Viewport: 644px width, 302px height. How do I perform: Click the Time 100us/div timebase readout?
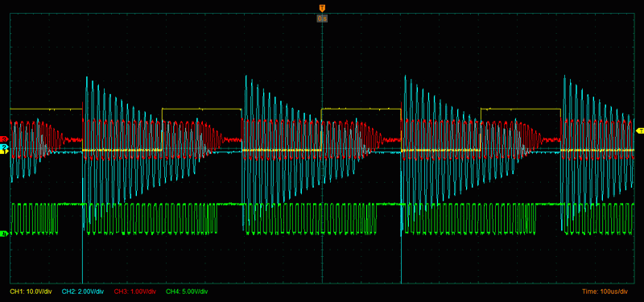[605, 292]
